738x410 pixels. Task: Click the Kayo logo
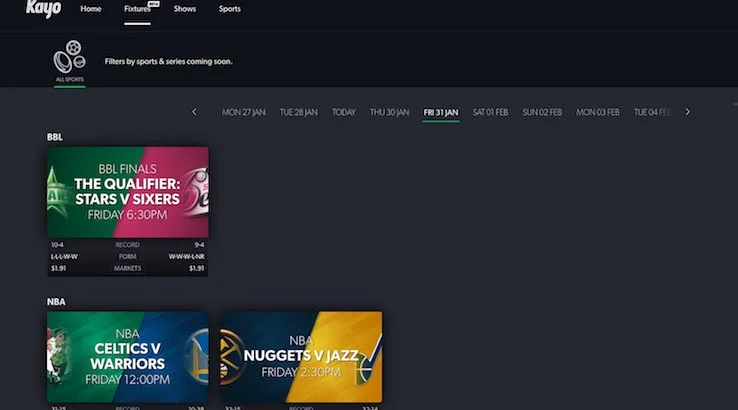coord(43,9)
